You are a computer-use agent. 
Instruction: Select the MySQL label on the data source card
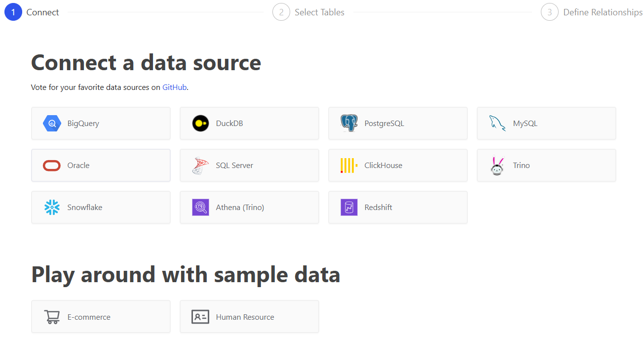(525, 124)
